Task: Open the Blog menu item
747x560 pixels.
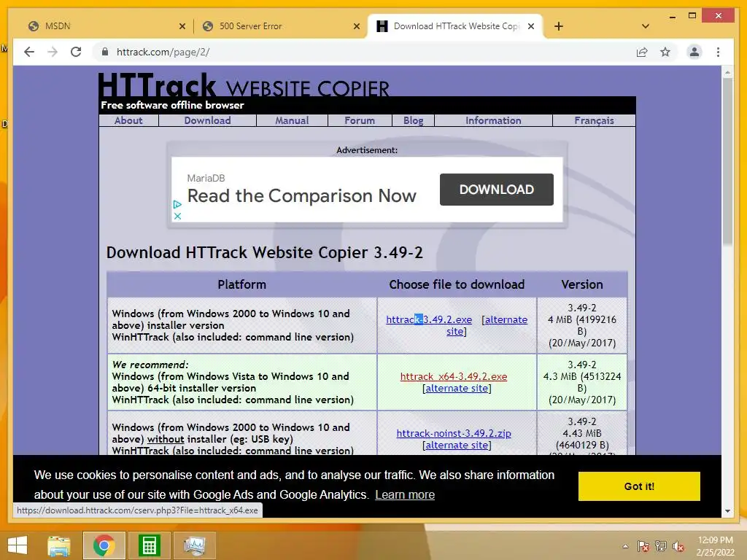Action: (413, 120)
